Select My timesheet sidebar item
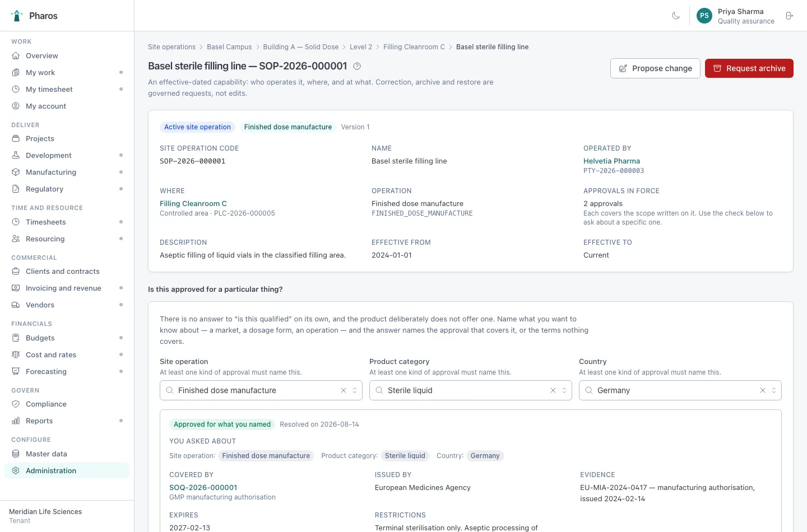The image size is (807, 532). tap(67, 90)
